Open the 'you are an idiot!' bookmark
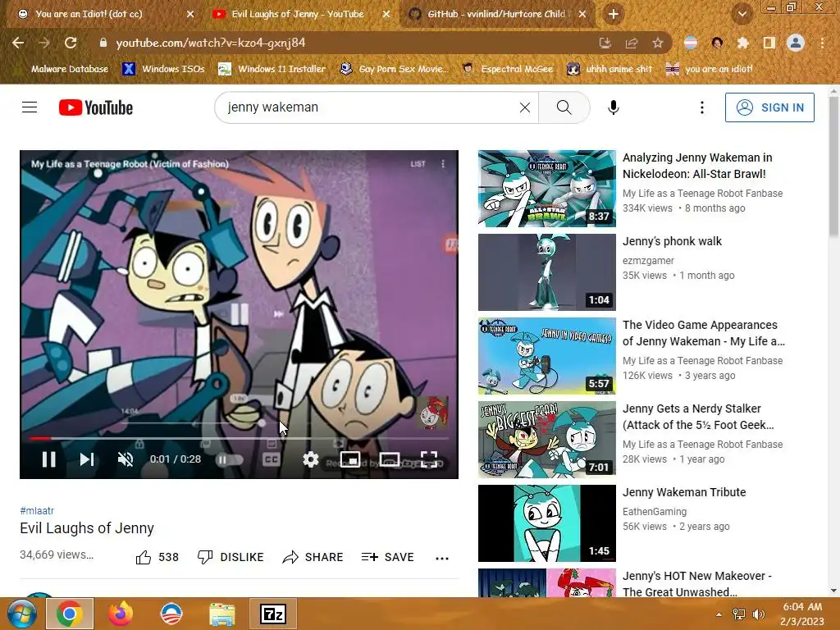This screenshot has width=840, height=630. point(710,69)
